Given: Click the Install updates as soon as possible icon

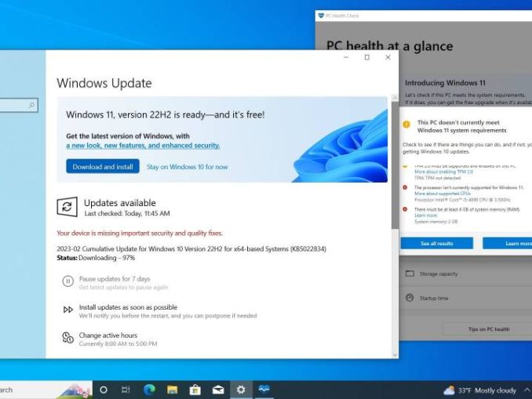Looking at the screenshot, I should [68, 310].
